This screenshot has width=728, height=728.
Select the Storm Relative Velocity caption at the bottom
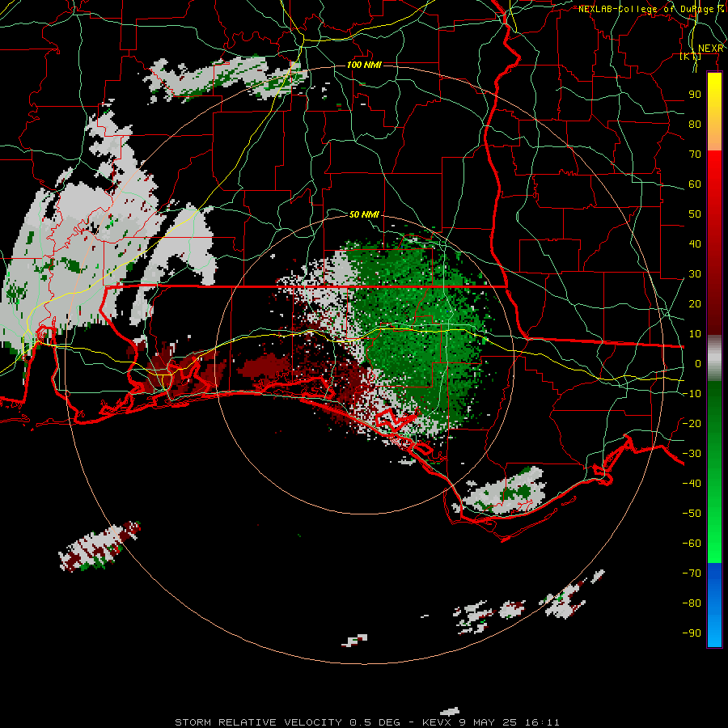click(x=366, y=722)
